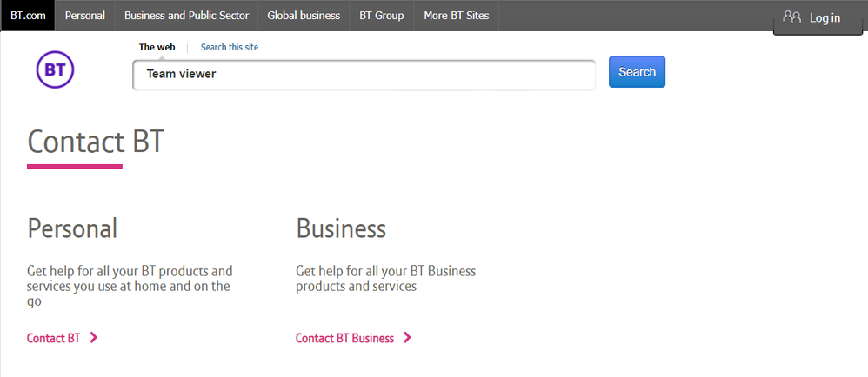Screen dimensions: 868x377
Task: Click the search box containing Team viewer
Action: [364, 75]
